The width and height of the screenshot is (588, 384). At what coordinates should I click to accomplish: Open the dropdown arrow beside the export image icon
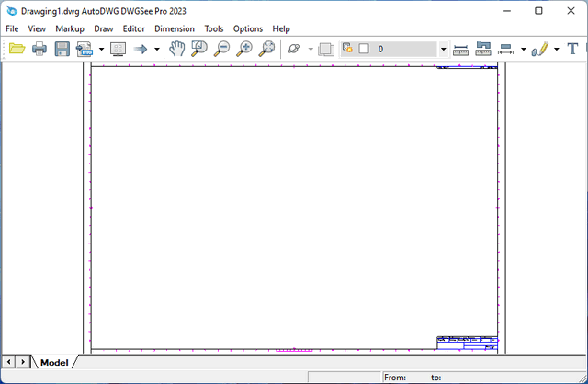tap(100, 49)
